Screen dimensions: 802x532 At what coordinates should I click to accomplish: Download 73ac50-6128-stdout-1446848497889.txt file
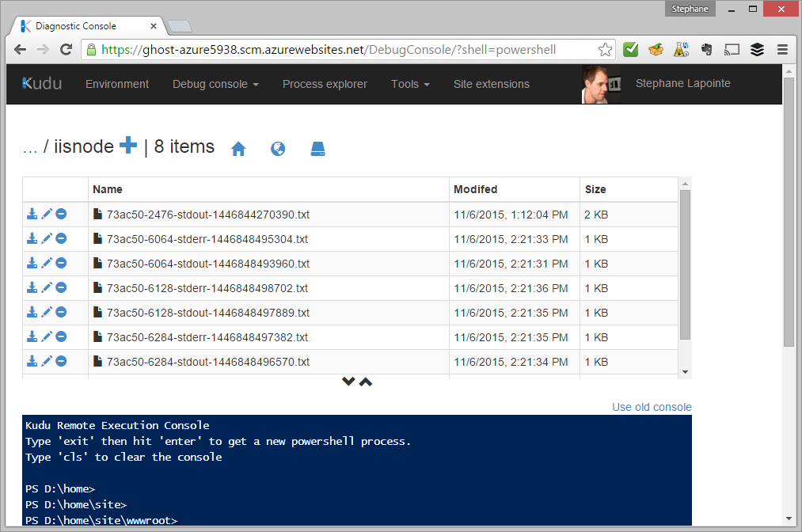(x=32, y=312)
